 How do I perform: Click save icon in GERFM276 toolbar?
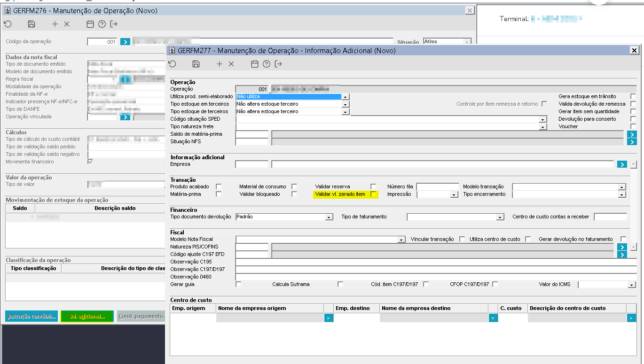point(31,24)
